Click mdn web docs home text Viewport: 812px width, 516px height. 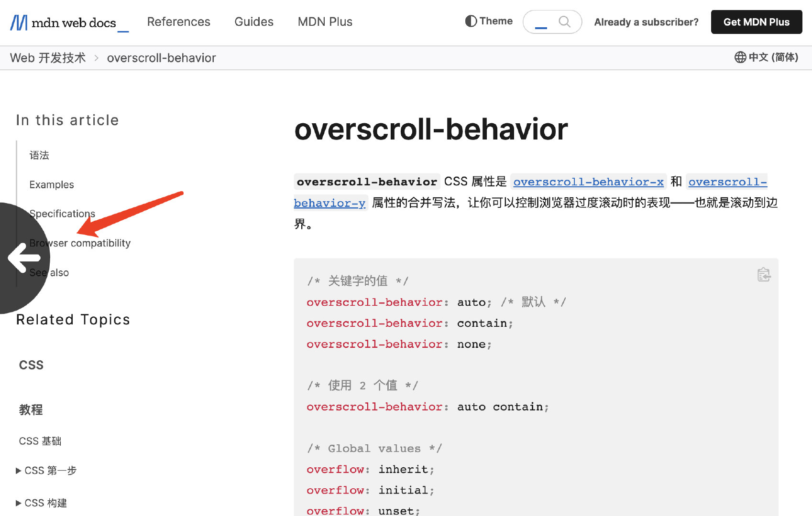tap(74, 23)
